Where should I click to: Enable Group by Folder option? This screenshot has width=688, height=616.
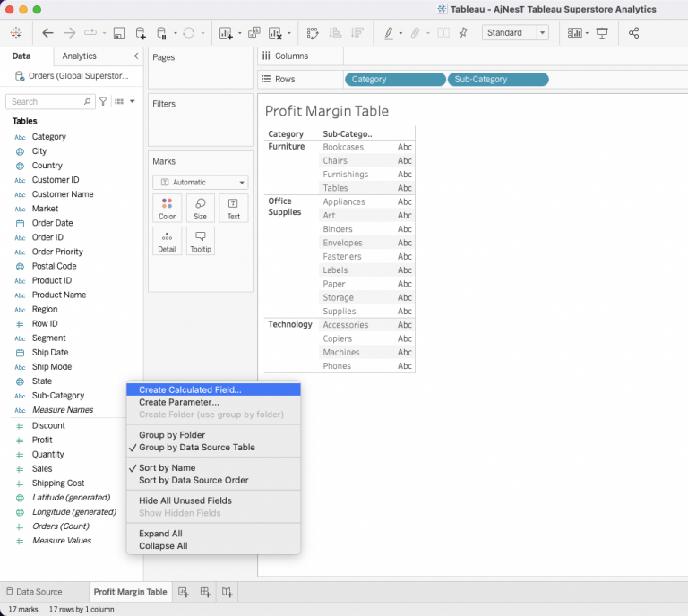pyautogui.click(x=172, y=435)
